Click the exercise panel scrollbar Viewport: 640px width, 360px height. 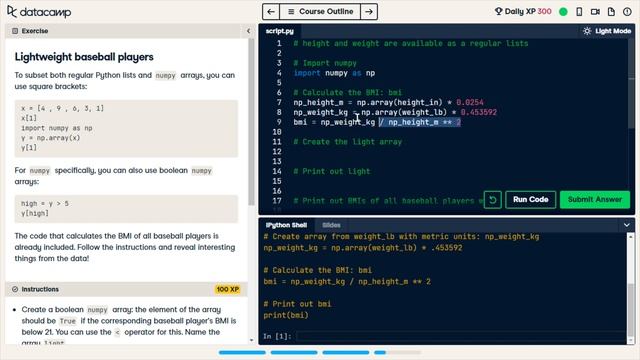click(251, 122)
